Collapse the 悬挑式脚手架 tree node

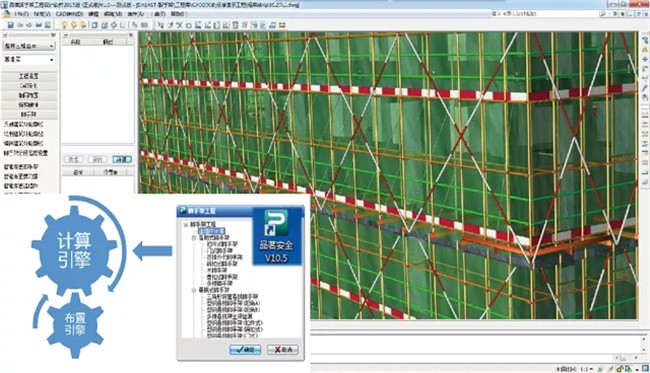pos(194,290)
